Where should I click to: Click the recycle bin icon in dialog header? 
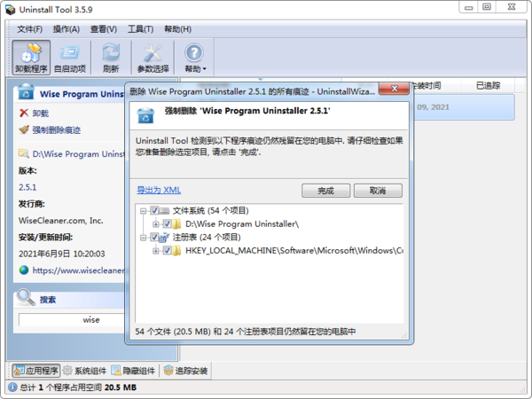tap(145, 115)
